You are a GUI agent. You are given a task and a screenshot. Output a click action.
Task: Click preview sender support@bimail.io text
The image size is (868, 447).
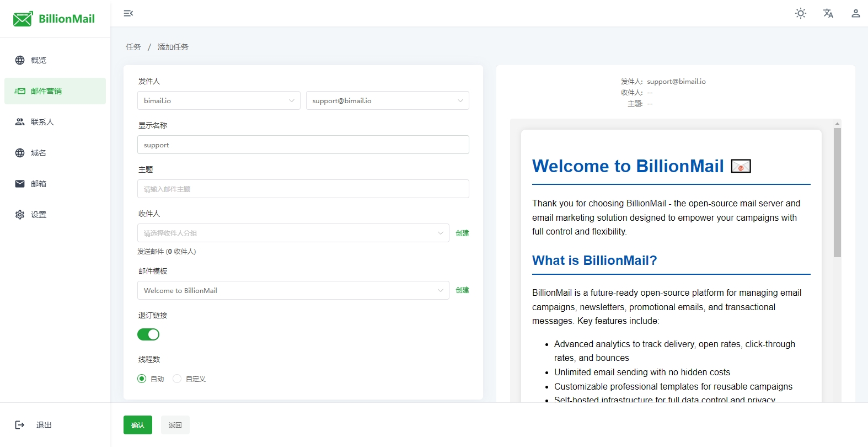pyautogui.click(x=676, y=82)
